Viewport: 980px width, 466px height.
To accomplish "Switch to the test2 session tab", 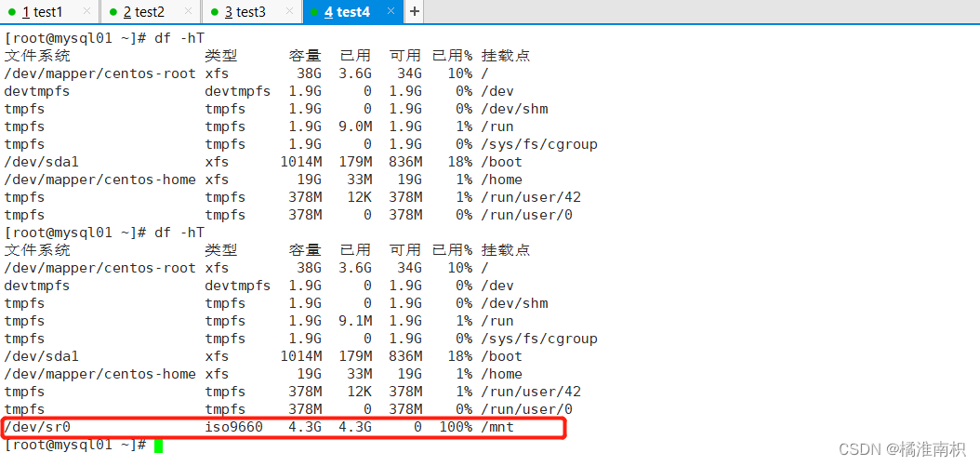I will 150,12.
